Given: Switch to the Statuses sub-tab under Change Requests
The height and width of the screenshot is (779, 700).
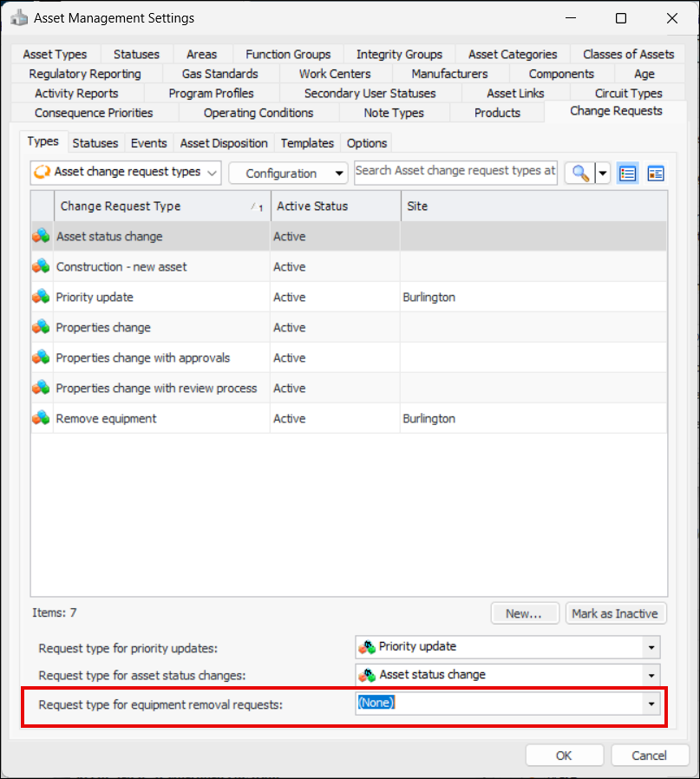Looking at the screenshot, I should click(x=95, y=143).
